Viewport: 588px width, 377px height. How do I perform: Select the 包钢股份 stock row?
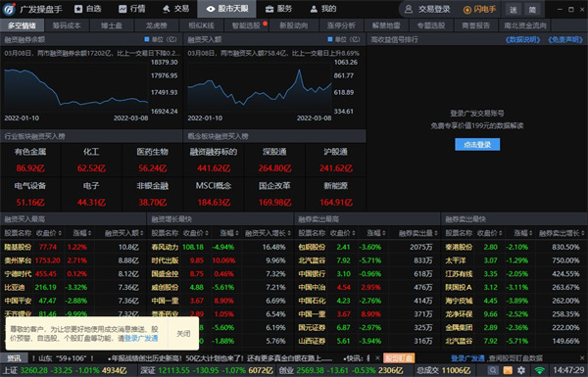[367, 247]
